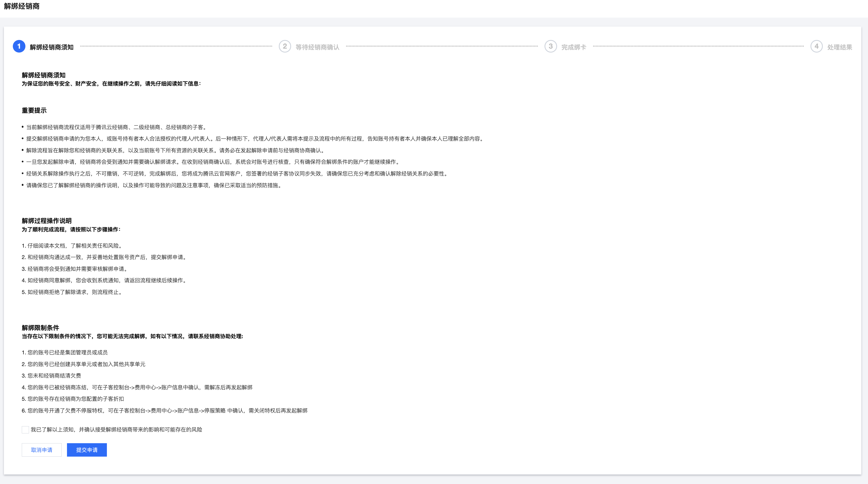Select the 解绑经销商须知 step label
Screen dimensions: 868x484
pyautogui.click(x=52, y=47)
